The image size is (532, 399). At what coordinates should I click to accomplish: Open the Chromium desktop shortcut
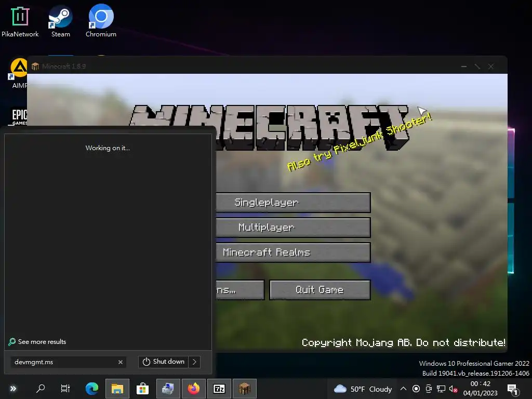[x=101, y=21]
